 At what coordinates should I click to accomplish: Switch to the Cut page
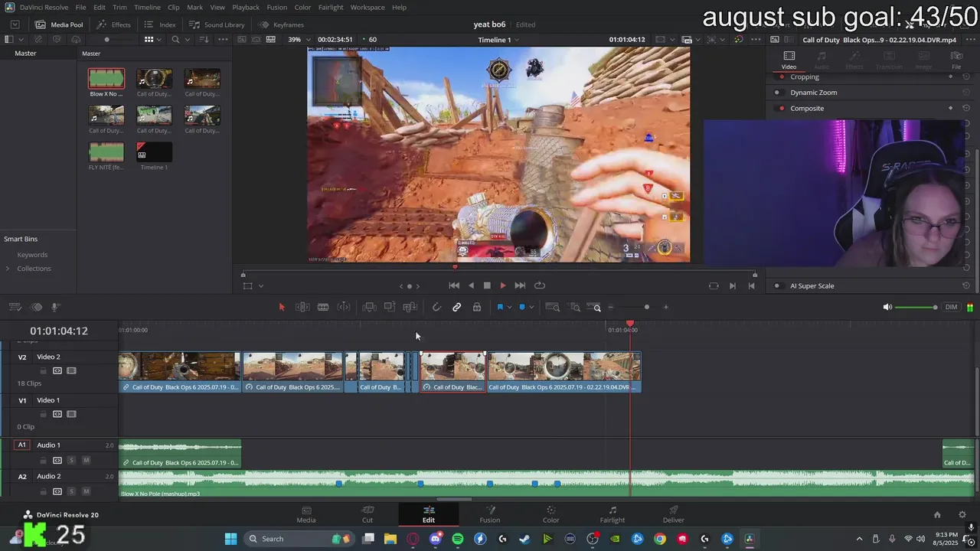click(367, 514)
